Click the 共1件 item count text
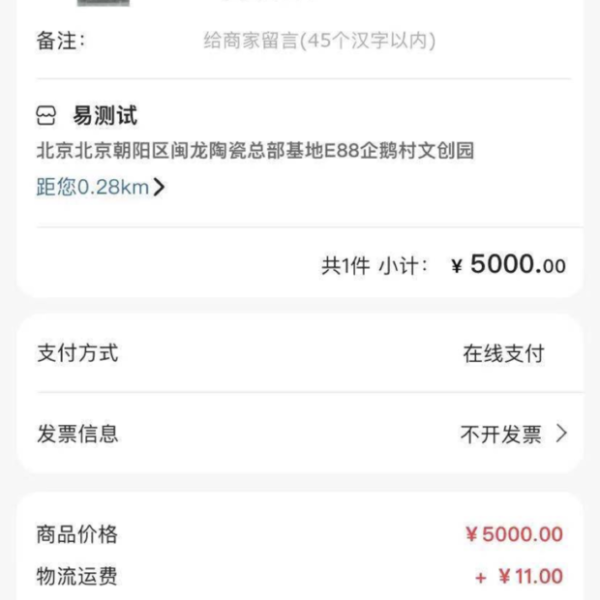 (345, 266)
